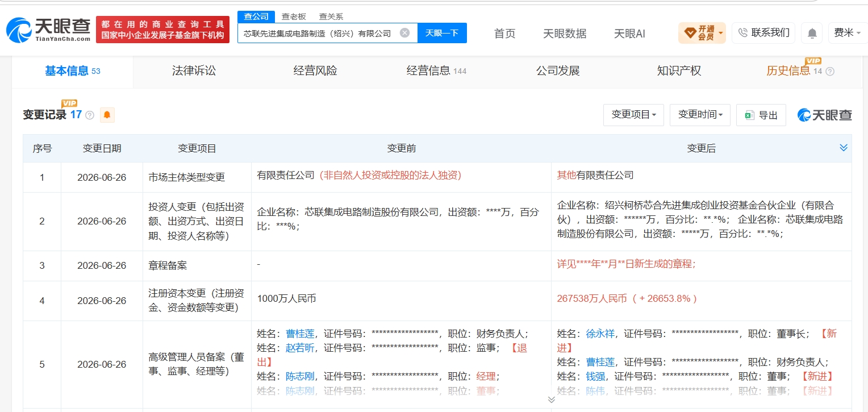
Task: Open 钱强's profile link
Action: (x=595, y=376)
